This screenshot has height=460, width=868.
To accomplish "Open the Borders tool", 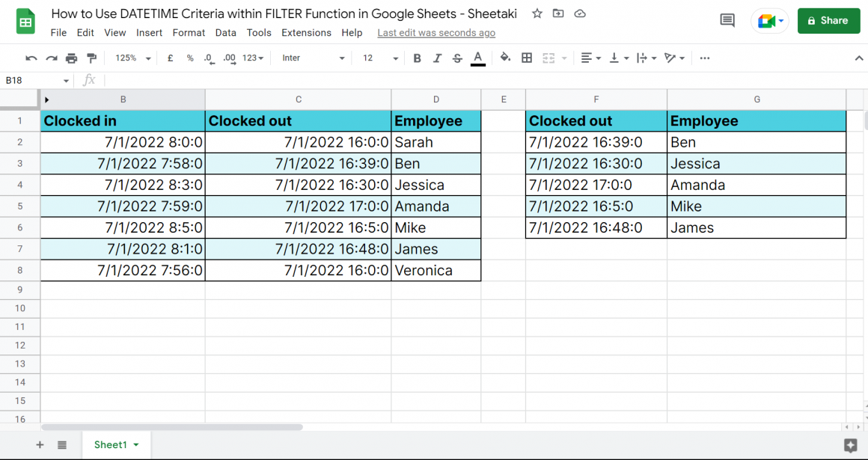I will click(526, 58).
